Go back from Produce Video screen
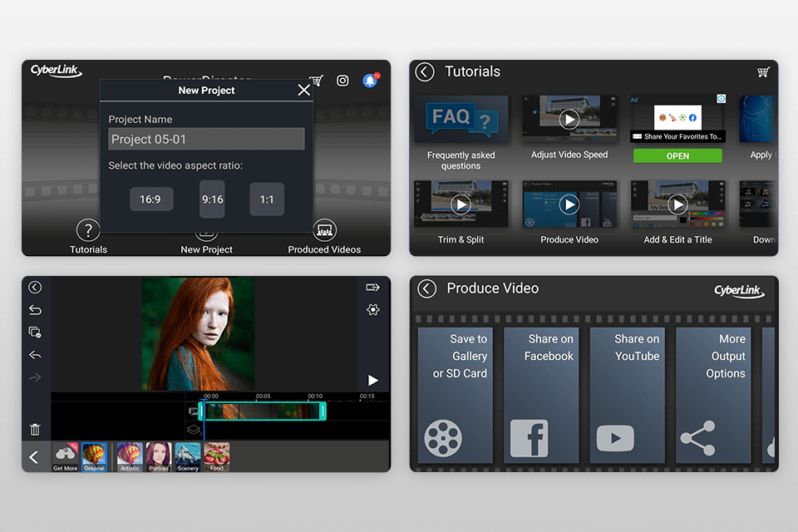Screen dimensions: 798x532 click(426, 288)
